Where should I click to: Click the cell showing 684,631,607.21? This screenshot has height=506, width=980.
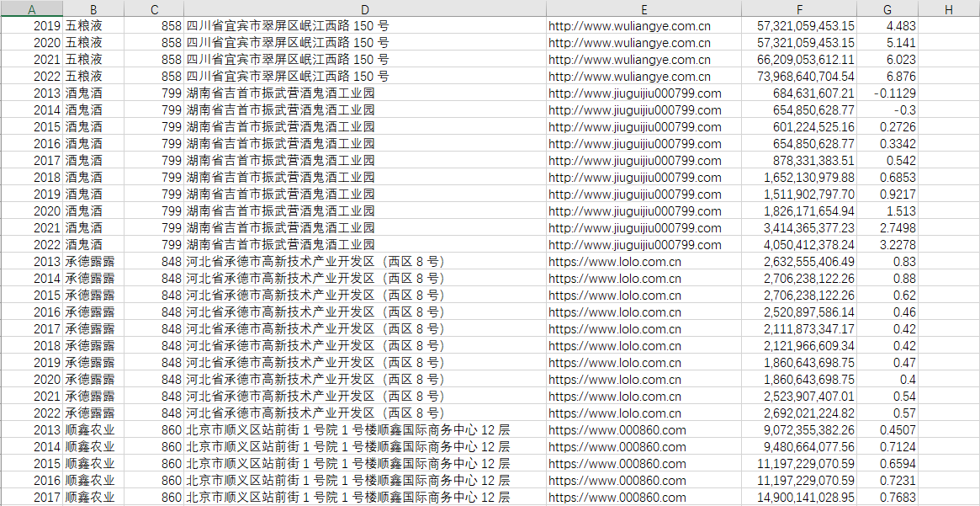click(799, 93)
